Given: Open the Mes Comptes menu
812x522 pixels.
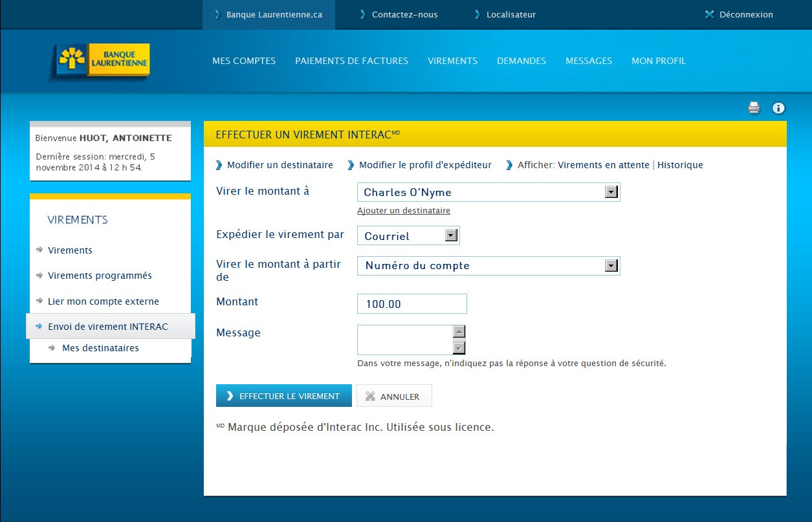Looking at the screenshot, I should tap(244, 61).
